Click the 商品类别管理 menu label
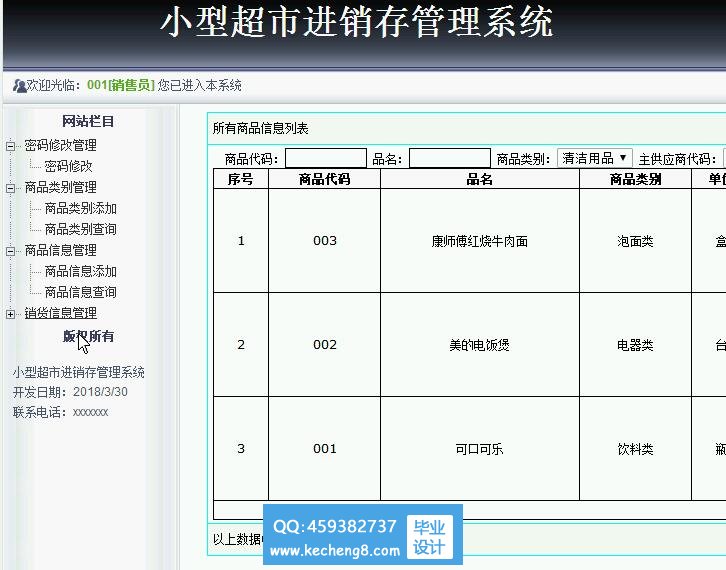 [61, 187]
